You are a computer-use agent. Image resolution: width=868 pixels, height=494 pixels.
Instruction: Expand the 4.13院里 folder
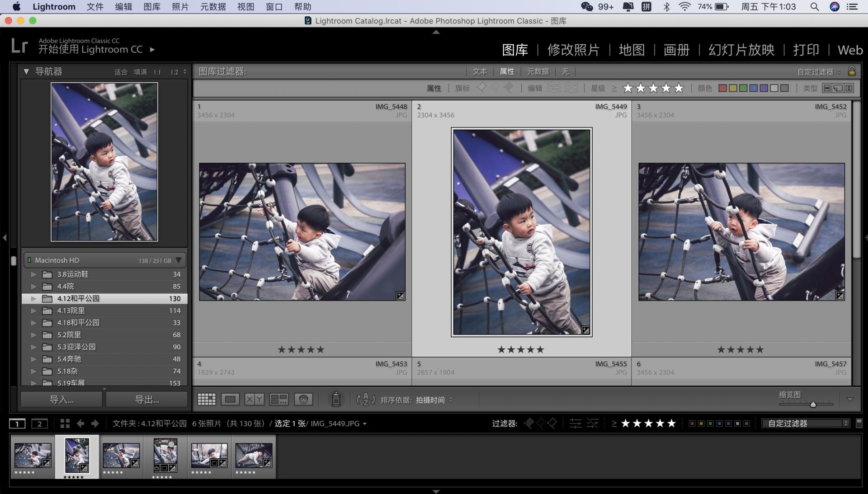33,311
